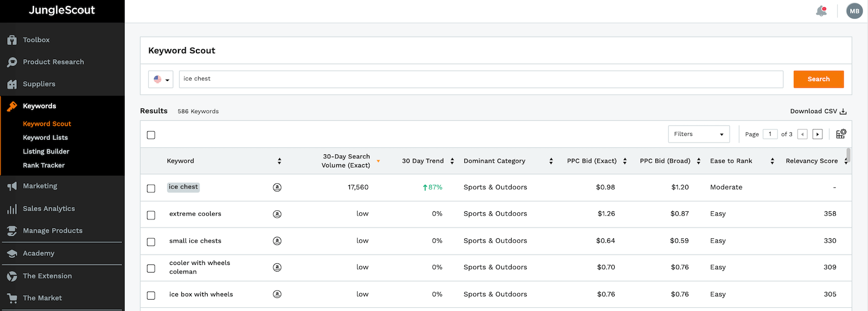Open Listing Builder in the sidebar
The width and height of the screenshot is (868, 311).
click(x=46, y=152)
